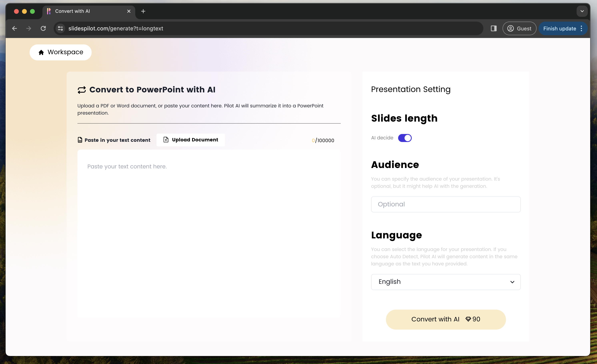The width and height of the screenshot is (597, 364).
Task: Click the Convert with AI refresh icon
Action: [x=82, y=90]
